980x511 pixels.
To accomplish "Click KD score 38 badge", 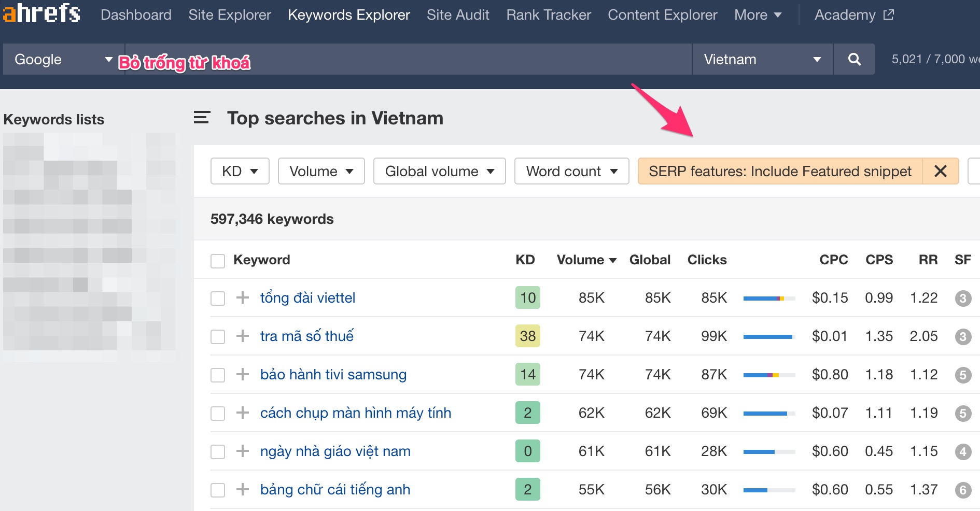I will [528, 336].
